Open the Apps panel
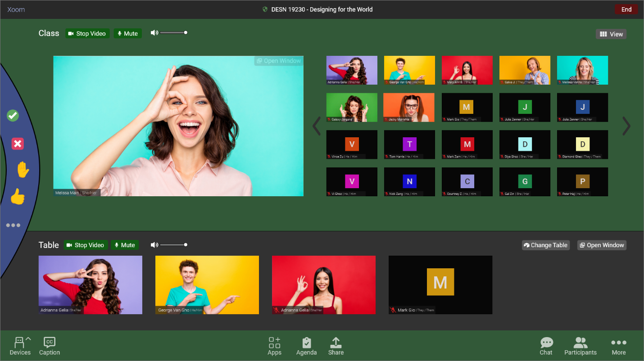 pos(274,345)
